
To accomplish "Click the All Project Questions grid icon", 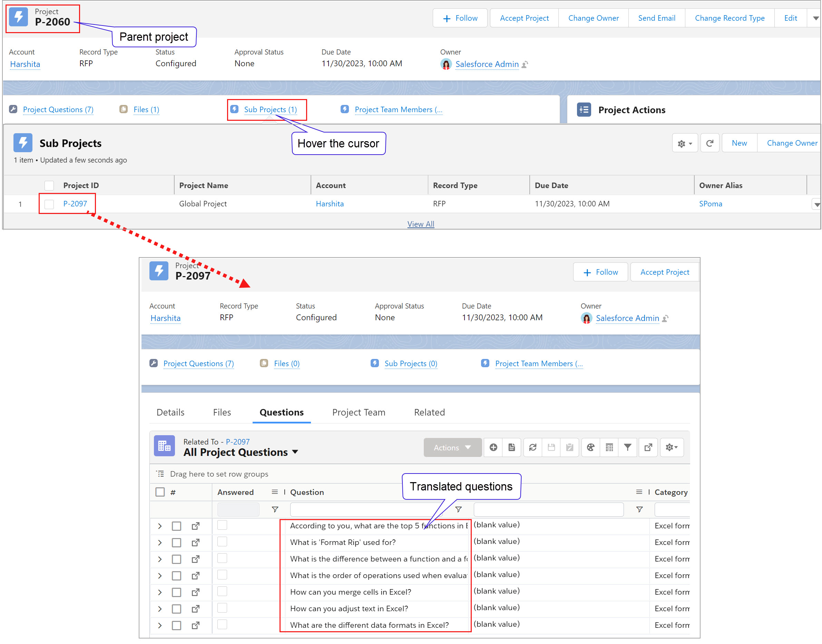I will [164, 446].
